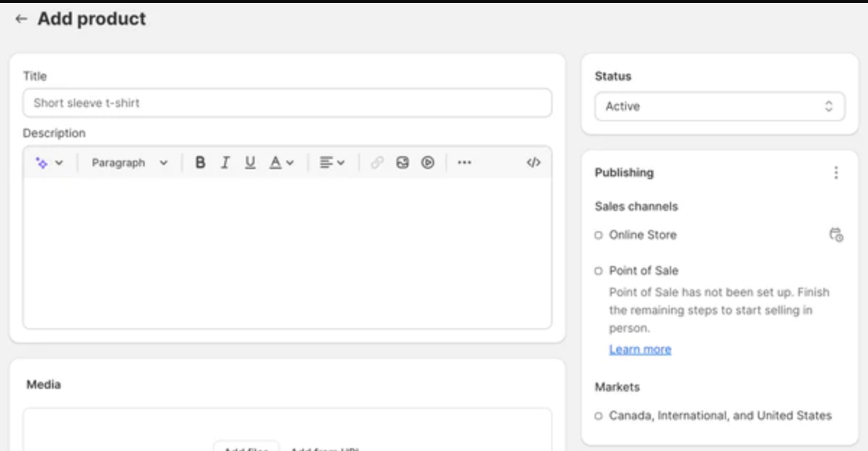Click inside the Description text area

click(287, 253)
